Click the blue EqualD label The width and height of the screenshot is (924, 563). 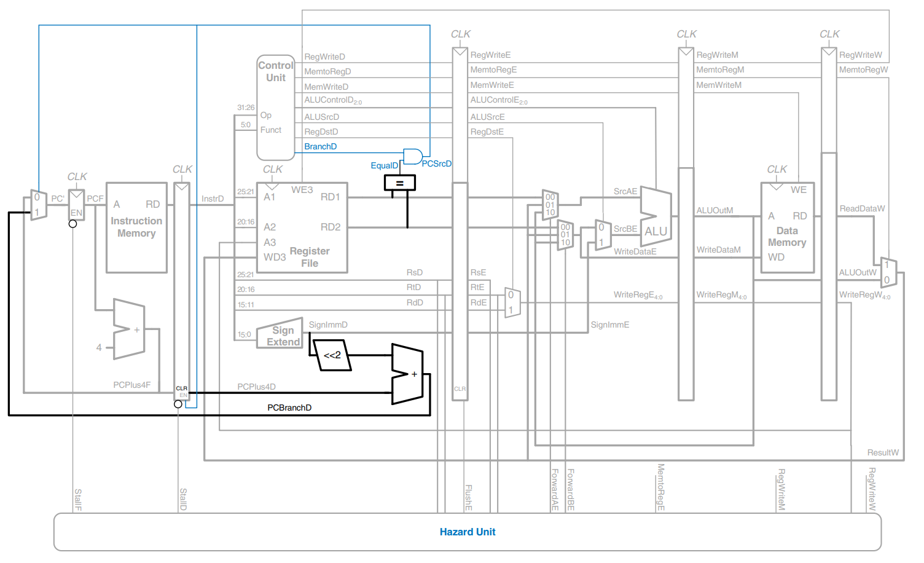click(384, 165)
